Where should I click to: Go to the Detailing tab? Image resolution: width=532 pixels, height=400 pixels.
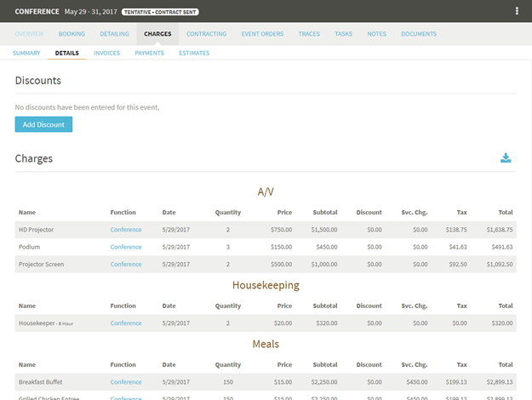coord(114,34)
